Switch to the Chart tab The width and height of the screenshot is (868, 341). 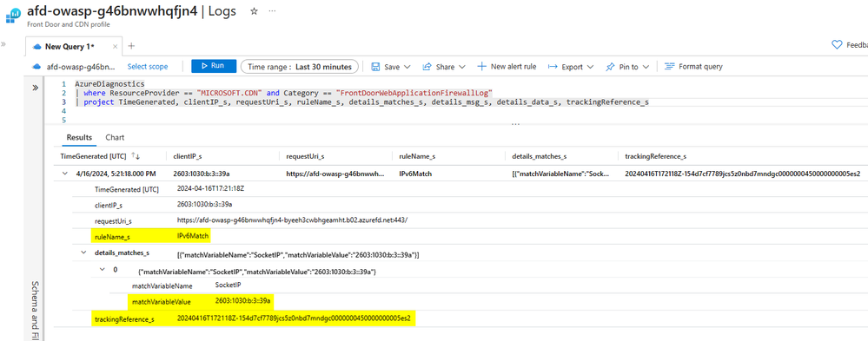pyautogui.click(x=115, y=137)
